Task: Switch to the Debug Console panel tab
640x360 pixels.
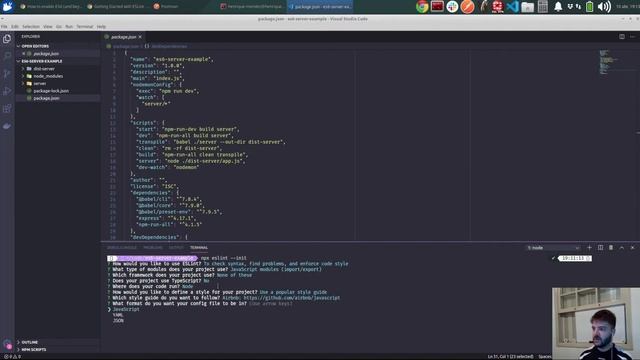Action: 122,248
